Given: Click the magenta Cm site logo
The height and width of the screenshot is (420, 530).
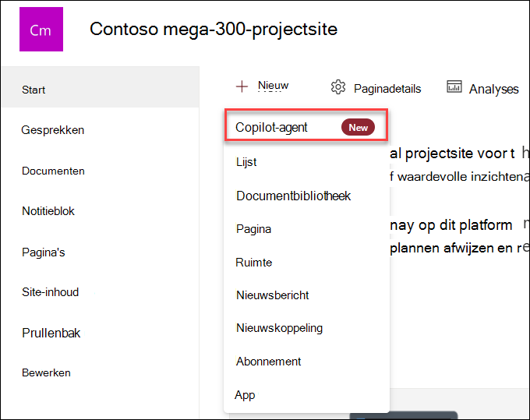Looking at the screenshot, I should 41,29.
